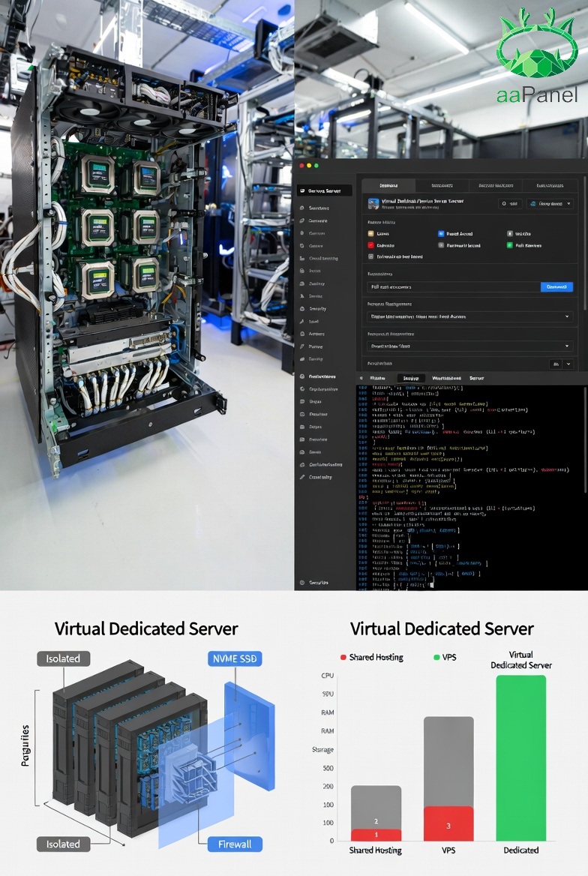Focus the input field left of blue button
This screenshot has width=588, height=876.
click(x=453, y=286)
